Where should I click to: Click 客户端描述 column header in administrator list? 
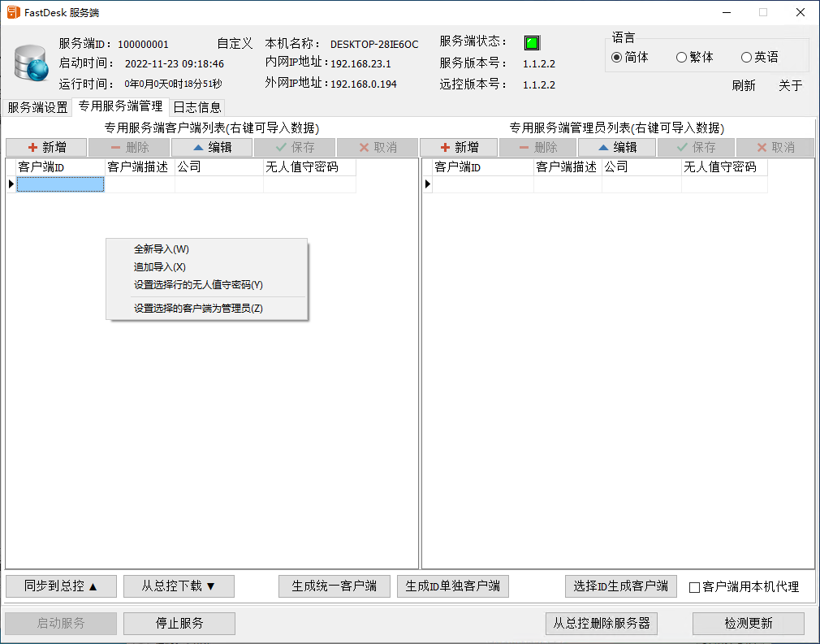568,166
